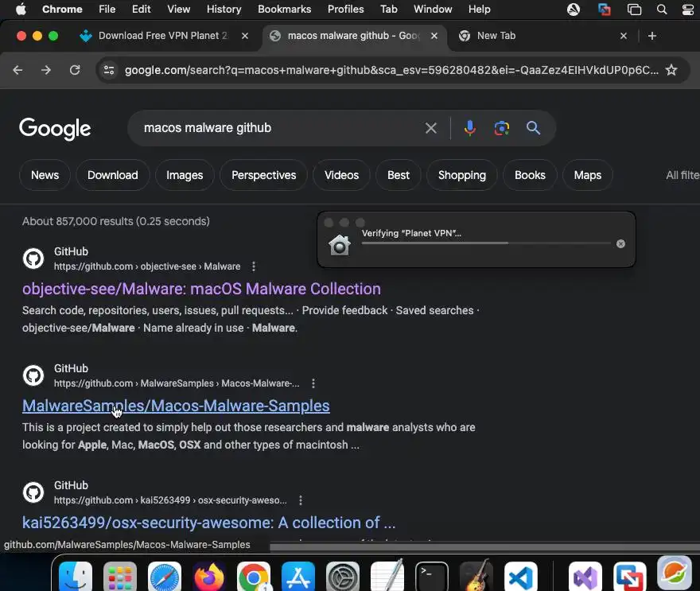Close the Download Free VPN Planet tab

[x=245, y=36]
